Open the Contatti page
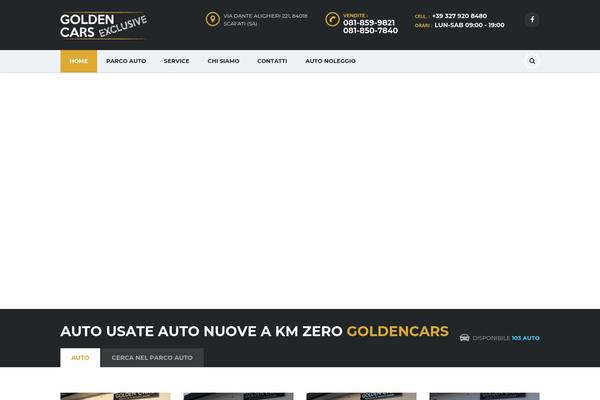Image resolution: width=600 pixels, height=400 pixels. 272,61
